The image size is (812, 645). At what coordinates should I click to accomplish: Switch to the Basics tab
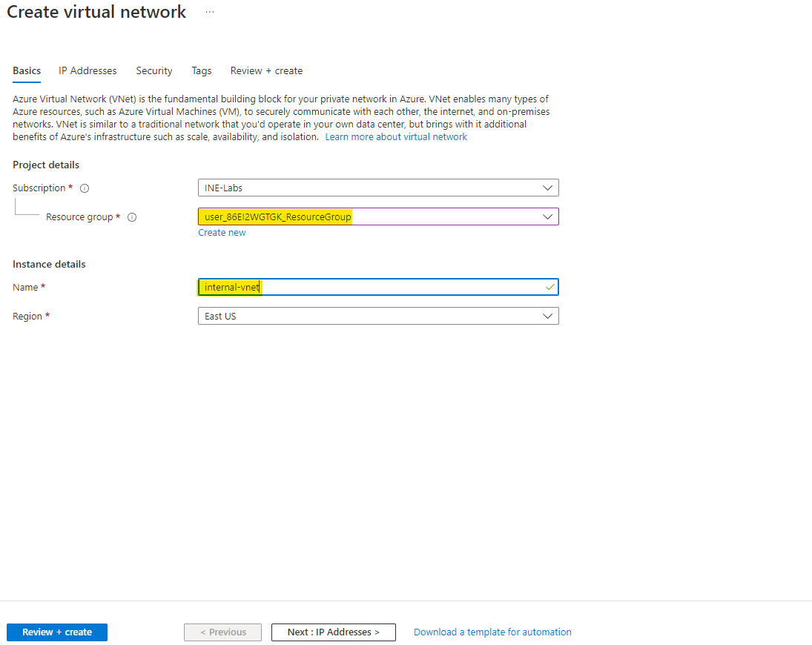tap(27, 71)
